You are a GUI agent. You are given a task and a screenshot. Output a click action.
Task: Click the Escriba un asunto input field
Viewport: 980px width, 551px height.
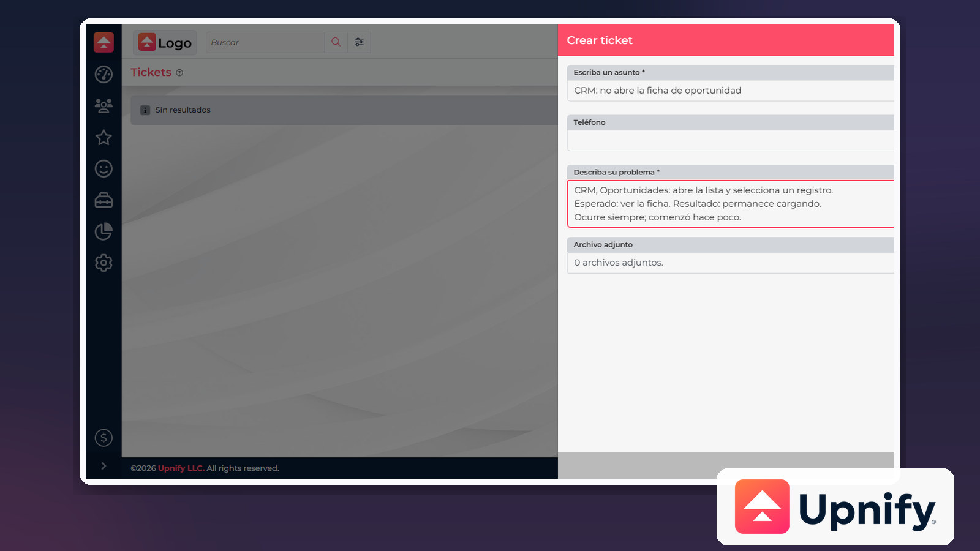[x=730, y=91]
